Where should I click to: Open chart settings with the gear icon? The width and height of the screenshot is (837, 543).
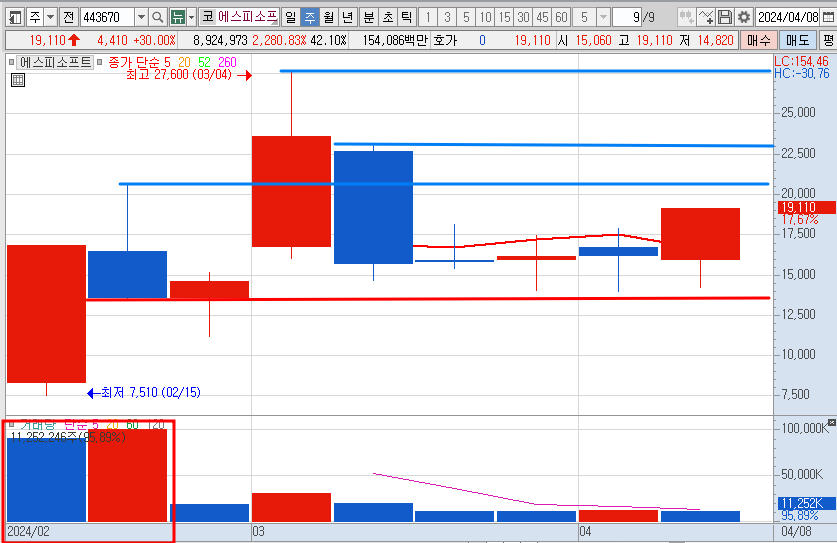coord(744,18)
